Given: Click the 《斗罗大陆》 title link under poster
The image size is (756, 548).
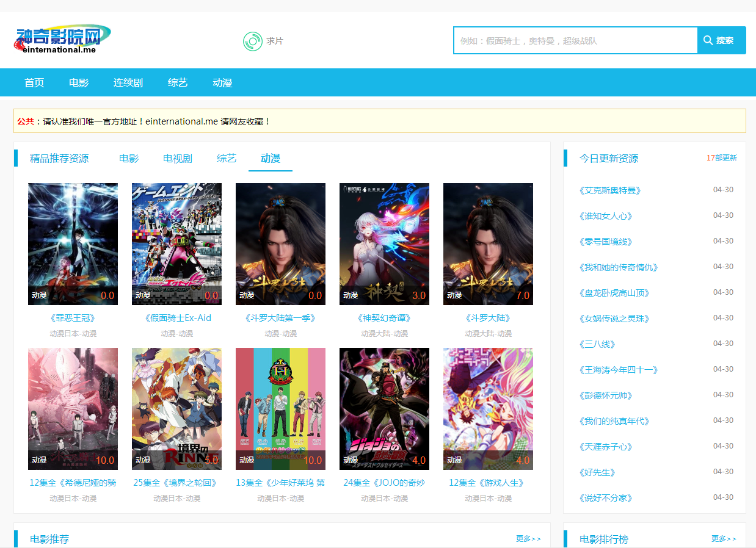Looking at the screenshot, I should pos(488,318).
